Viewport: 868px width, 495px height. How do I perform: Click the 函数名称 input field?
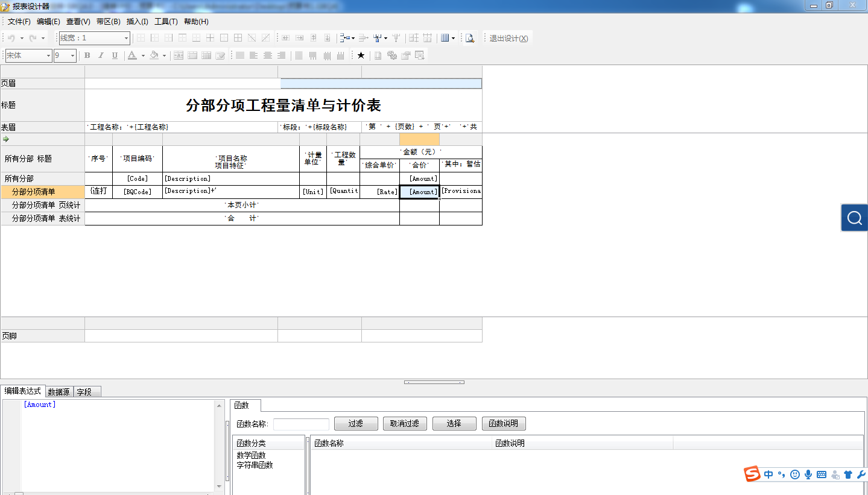coord(301,424)
